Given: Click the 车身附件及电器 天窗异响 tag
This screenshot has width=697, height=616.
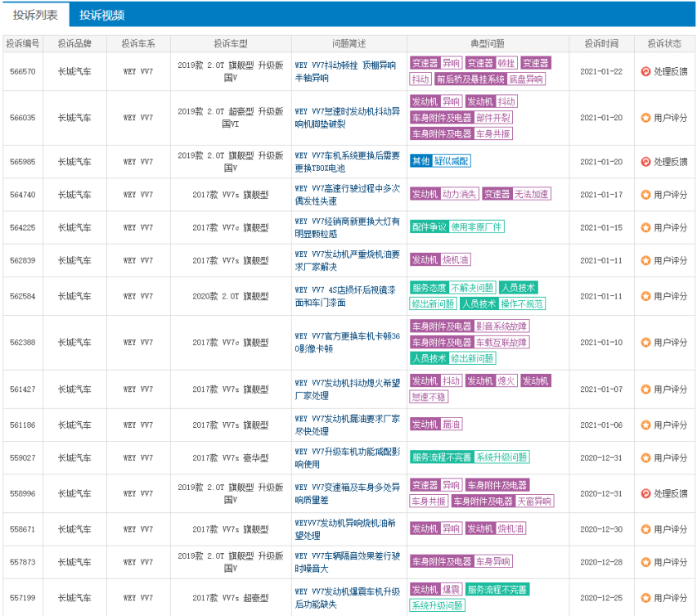Looking at the screenshot, I should point(503,501).
